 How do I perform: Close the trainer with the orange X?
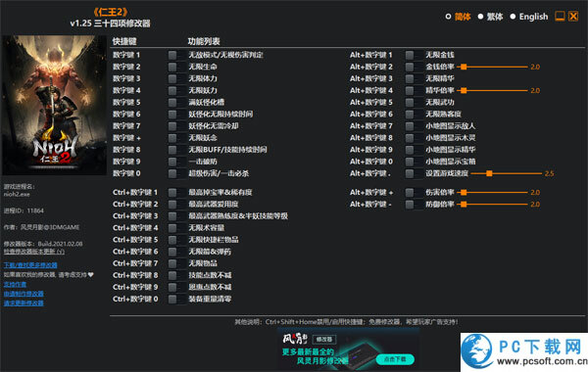(x=573, y=16)
